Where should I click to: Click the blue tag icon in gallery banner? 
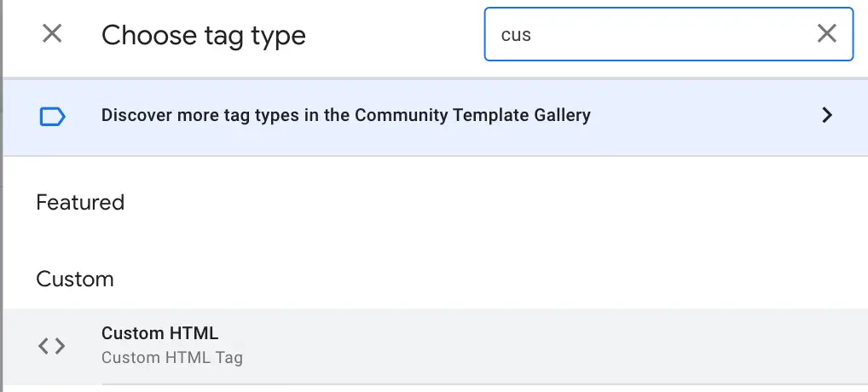click(x=52, y=116)
